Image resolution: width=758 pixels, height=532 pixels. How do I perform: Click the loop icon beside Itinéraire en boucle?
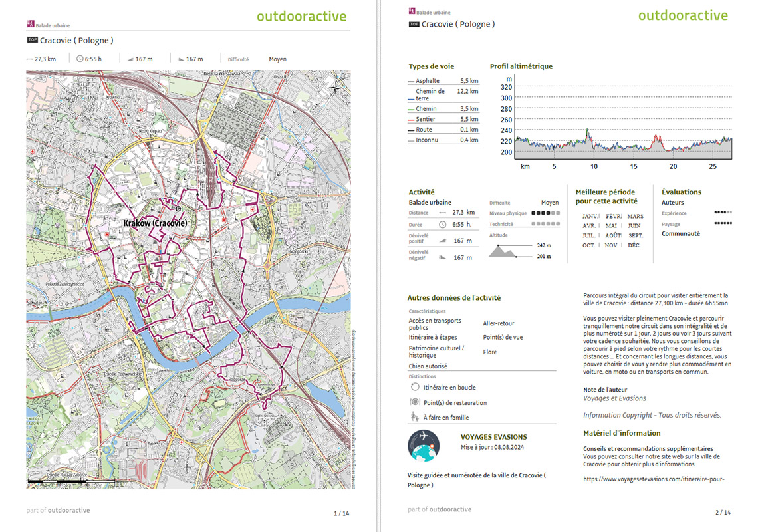415,387
